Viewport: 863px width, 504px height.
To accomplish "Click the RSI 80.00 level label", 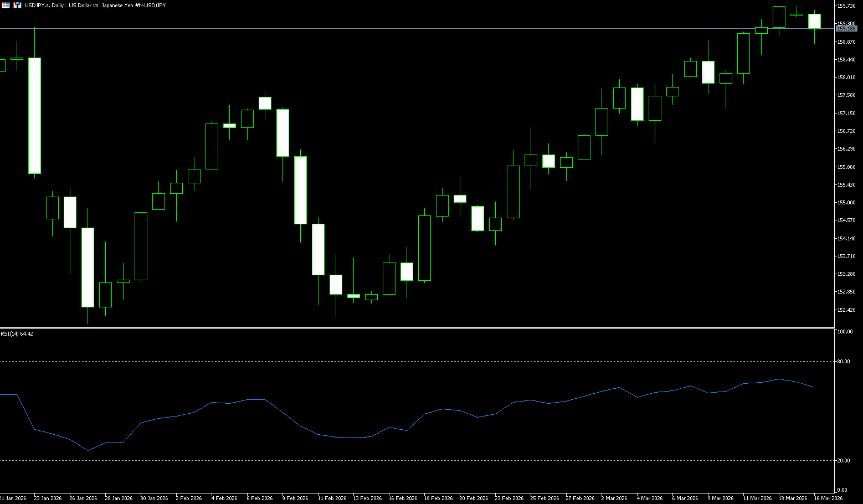I will click(x=844, y=362).
